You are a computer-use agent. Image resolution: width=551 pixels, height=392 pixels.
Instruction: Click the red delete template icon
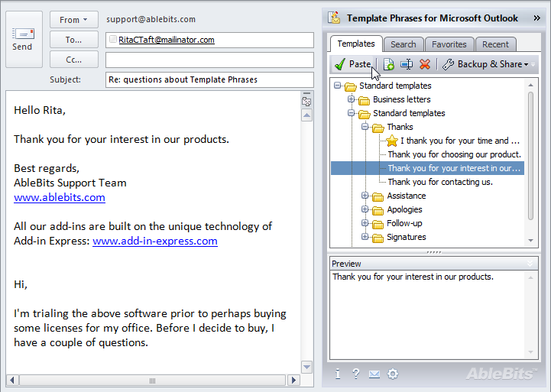[x=425, y=64]
